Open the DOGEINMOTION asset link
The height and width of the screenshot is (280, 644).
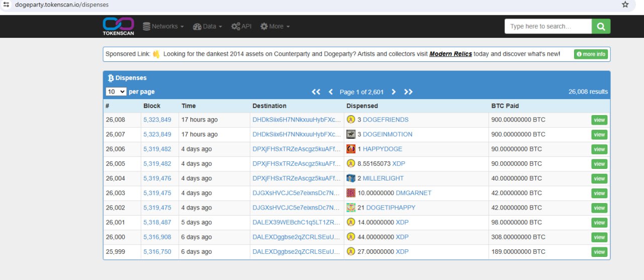[x=387, y=134]
